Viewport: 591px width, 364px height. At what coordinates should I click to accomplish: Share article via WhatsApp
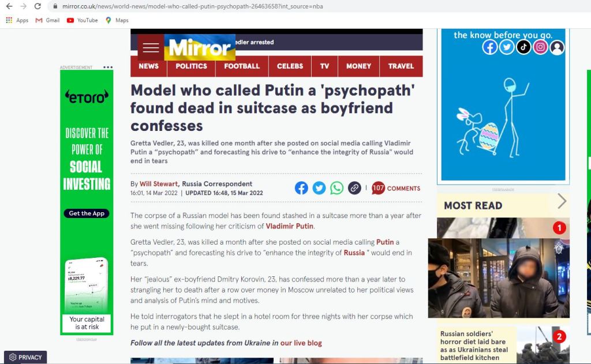point(336,187)
